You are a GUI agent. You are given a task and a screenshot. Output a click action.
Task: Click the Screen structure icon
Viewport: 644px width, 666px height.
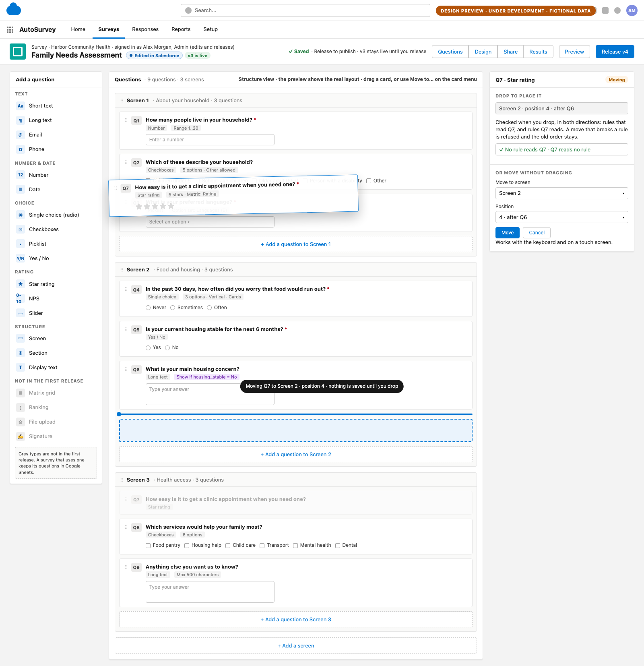click(21, 339)
